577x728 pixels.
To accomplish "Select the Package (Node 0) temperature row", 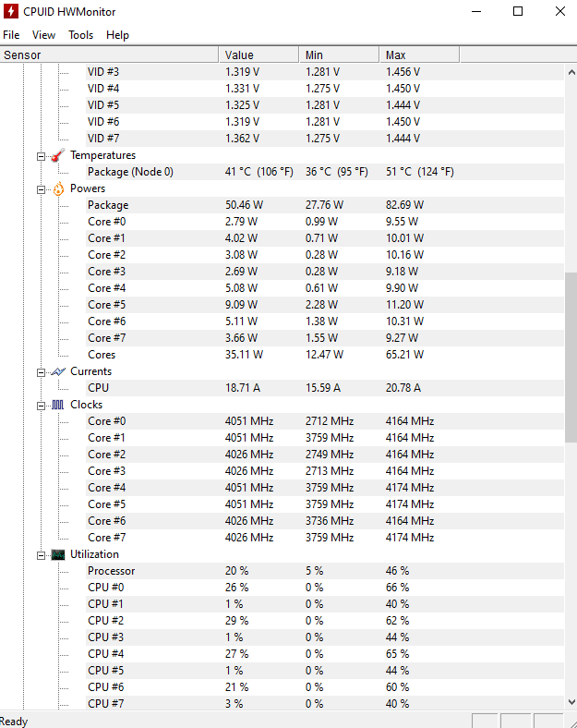I will point(325,172).
